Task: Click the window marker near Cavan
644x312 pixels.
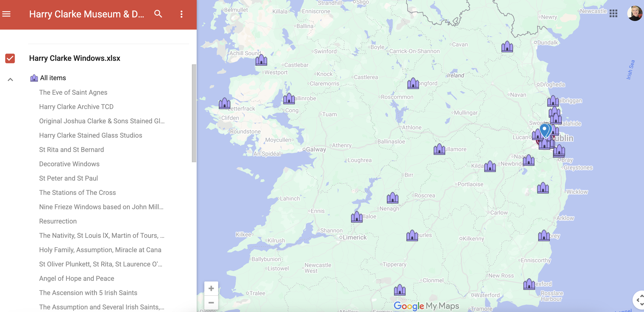Action: point(507,47)
